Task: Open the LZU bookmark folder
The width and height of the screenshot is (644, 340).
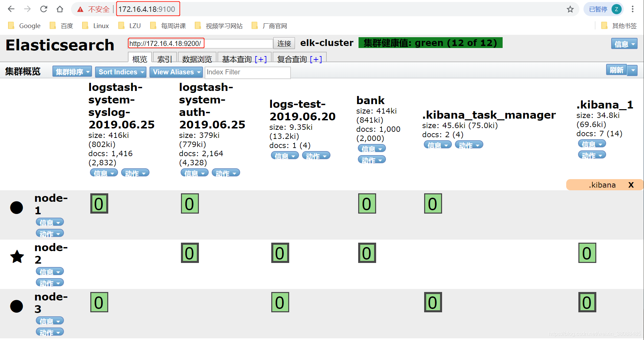Action: (x=130, y=26)
